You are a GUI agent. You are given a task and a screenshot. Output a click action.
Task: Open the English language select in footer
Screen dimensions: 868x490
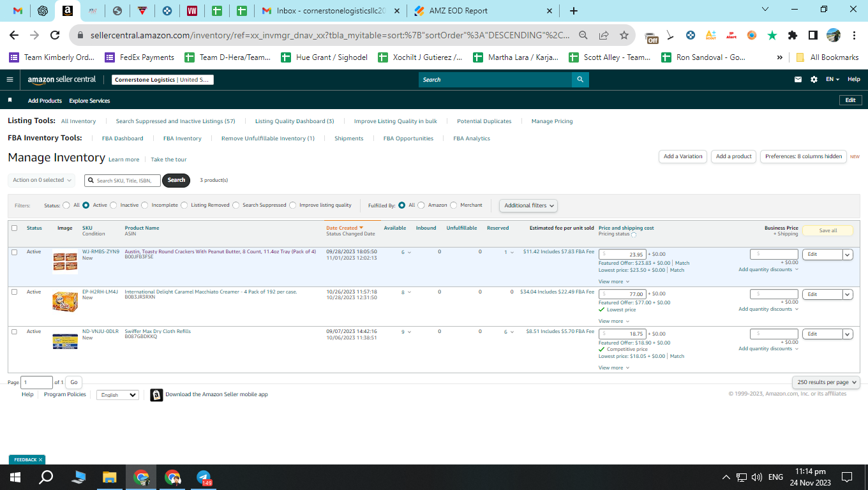pos(117,395)
